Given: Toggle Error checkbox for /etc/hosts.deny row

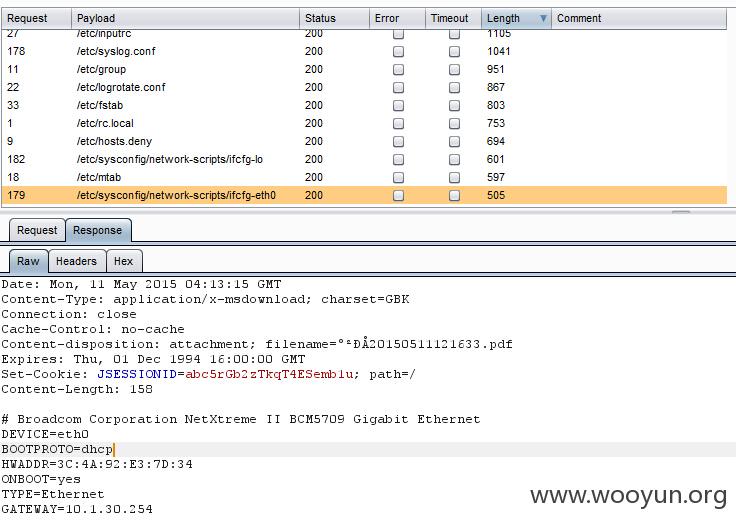Looking at the screenshot, I should tap(399, 141).
